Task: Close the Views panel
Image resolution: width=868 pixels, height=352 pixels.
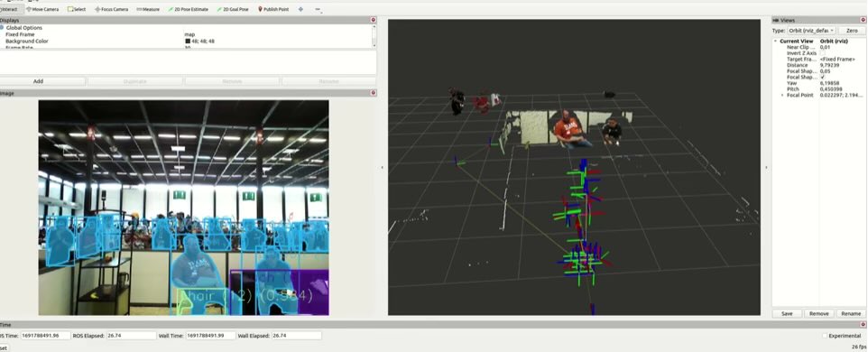Action: click(863, 20)
